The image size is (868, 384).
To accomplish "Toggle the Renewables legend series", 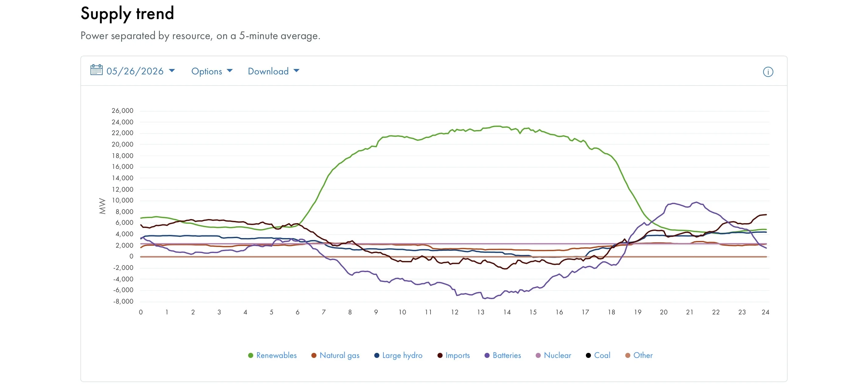I will [272, 355].
